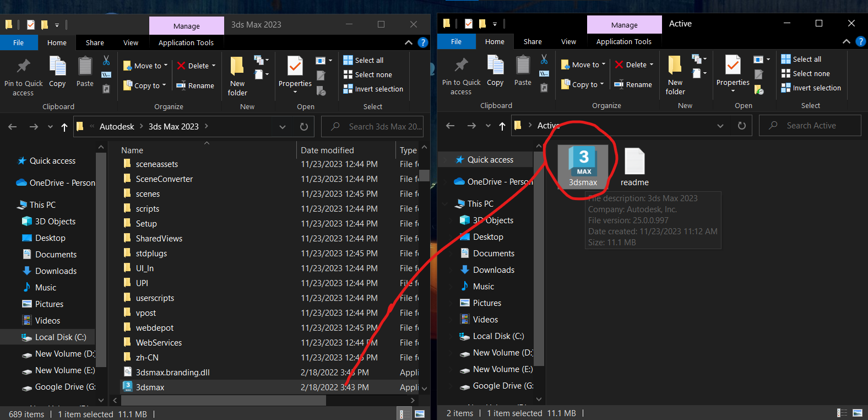Click the Cut scissors icon in left window
868x420 pixels.
[106, 60]
